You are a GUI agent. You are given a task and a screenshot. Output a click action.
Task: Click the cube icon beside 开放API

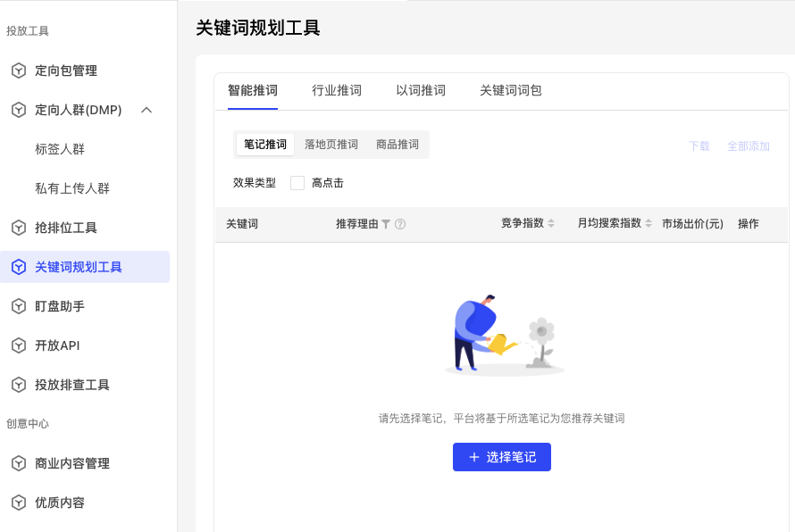point(19,345)
